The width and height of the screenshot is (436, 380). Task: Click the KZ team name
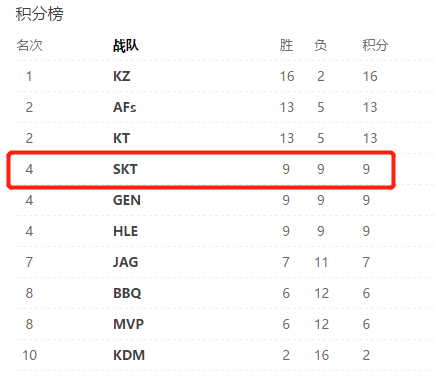click(122, 76)
